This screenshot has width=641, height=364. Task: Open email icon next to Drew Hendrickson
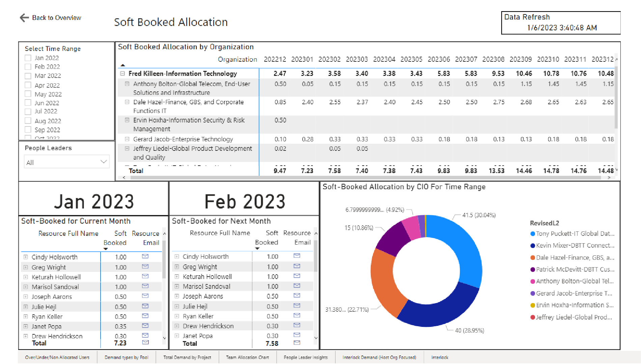(145, 335)
